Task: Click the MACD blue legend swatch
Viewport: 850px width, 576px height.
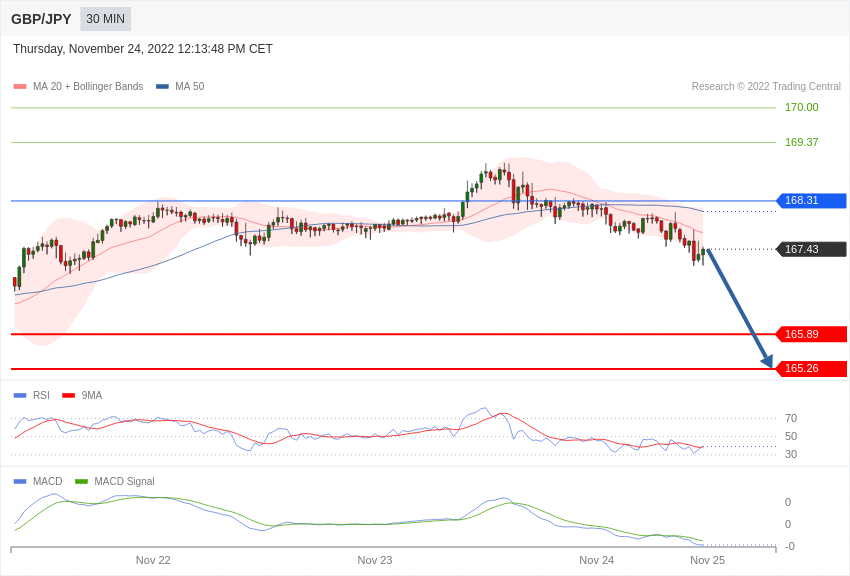Action: 20,481
